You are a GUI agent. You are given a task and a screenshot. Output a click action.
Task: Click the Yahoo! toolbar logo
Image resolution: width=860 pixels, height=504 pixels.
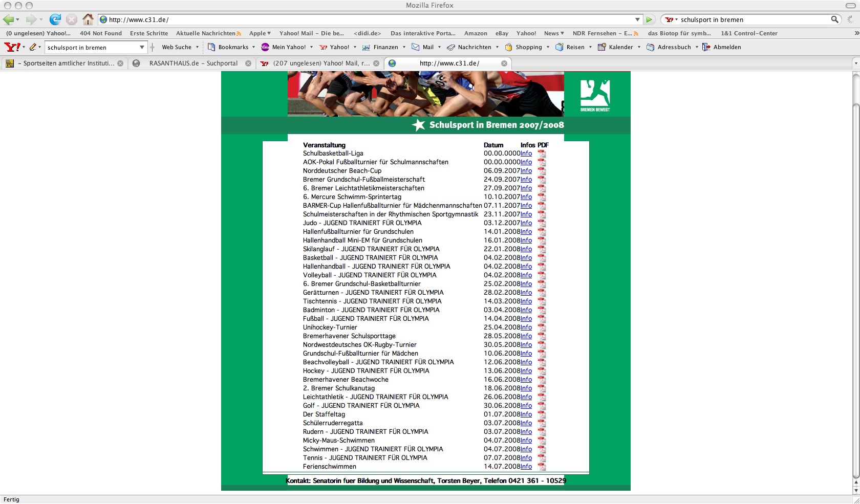[x=12, y=47]
